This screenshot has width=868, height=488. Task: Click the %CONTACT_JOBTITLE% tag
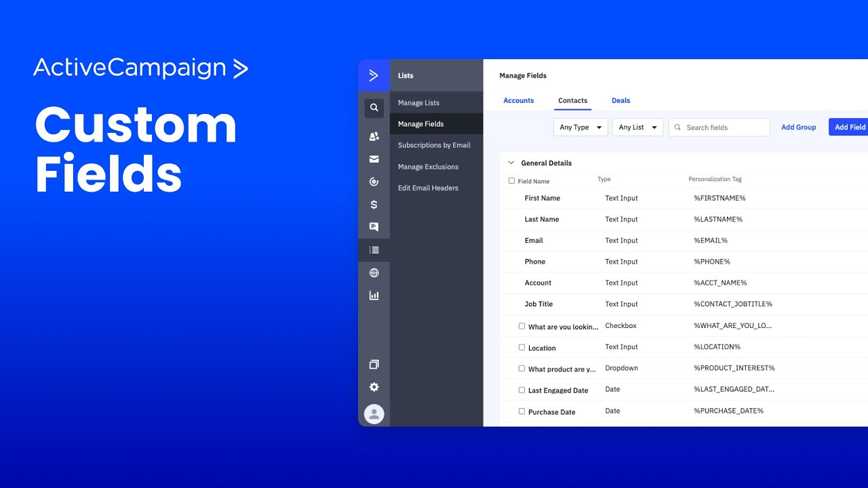tap(733, 304)
